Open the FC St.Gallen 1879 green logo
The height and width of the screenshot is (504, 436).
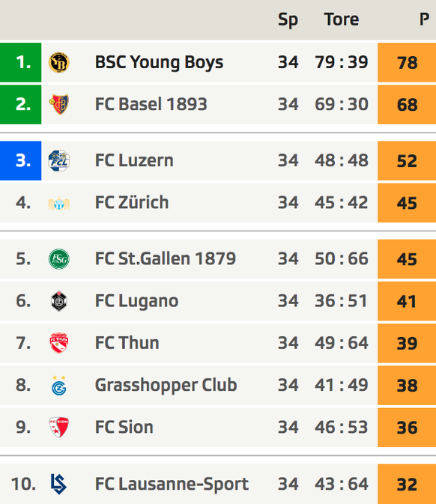coord(59,259)
